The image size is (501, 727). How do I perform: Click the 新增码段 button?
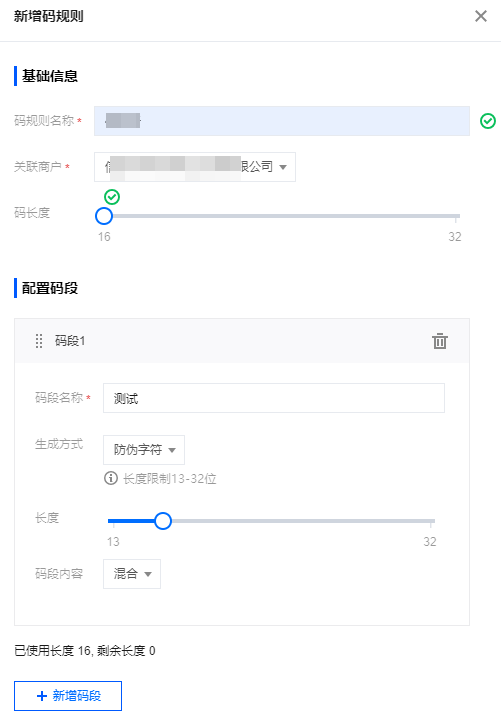(68, 696)
